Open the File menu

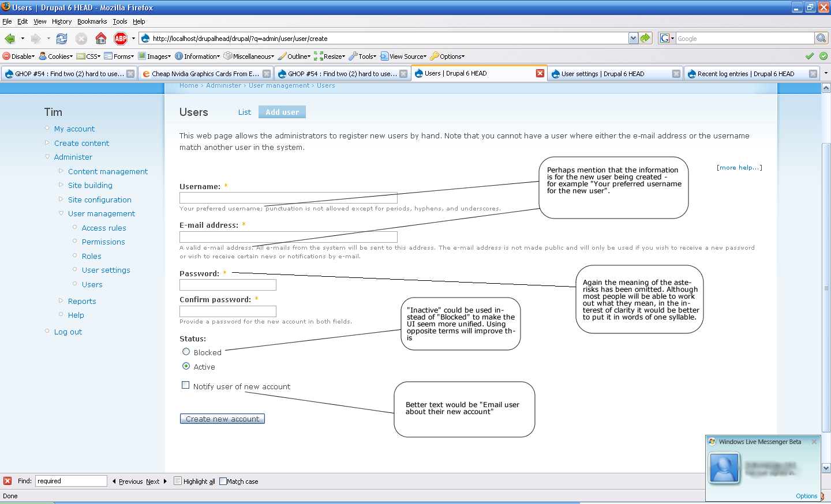coord(7,21)
